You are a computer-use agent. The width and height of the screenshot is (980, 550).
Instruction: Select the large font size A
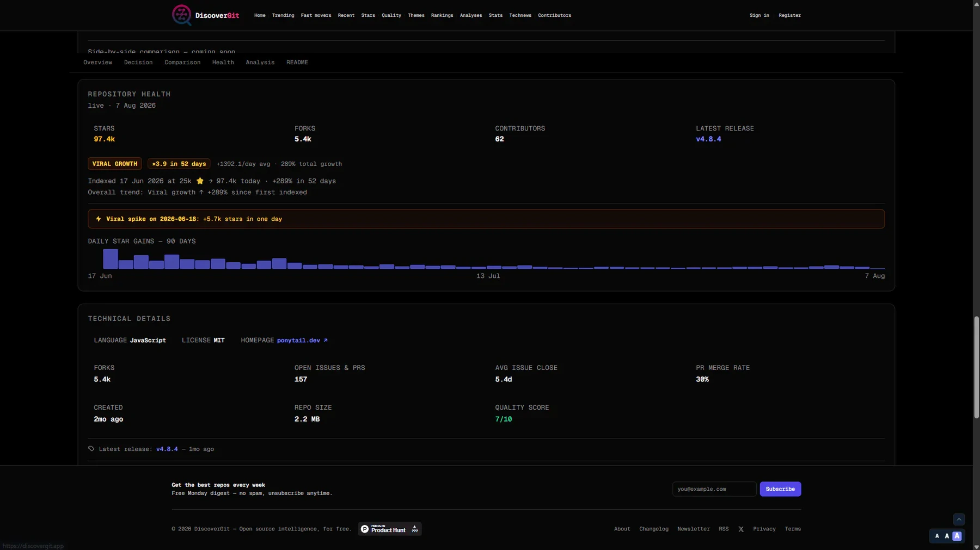(957, 536)
